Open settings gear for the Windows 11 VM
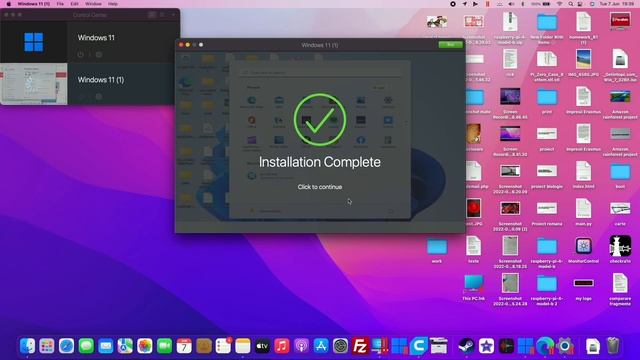Image resolution: width=640 pixels, height=360 pixels. pos(99,54)
